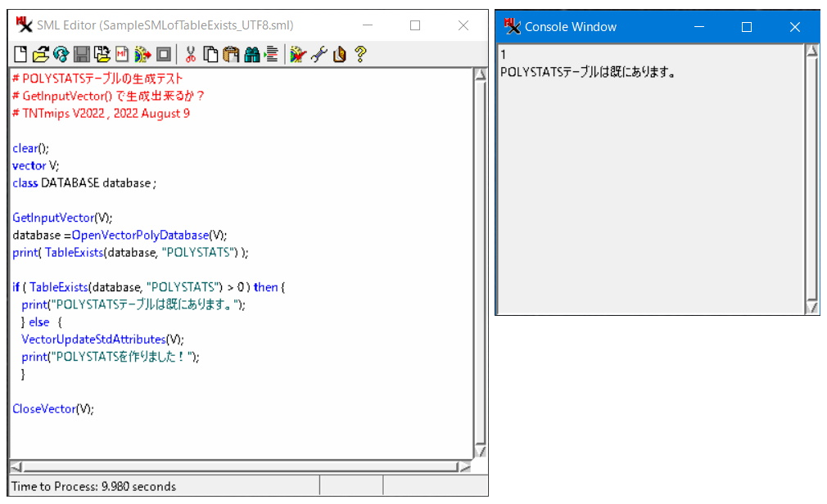The image size is (827, 504).
Task: Create a new script with New icon
Action: coord(20,55)
